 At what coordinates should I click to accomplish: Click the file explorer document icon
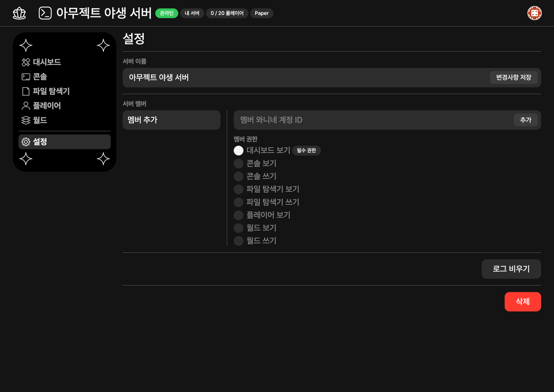(26, 91)
